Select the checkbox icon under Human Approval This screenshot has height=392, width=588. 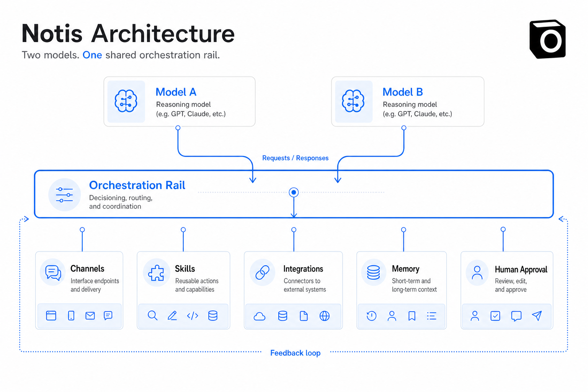[495, 316]
